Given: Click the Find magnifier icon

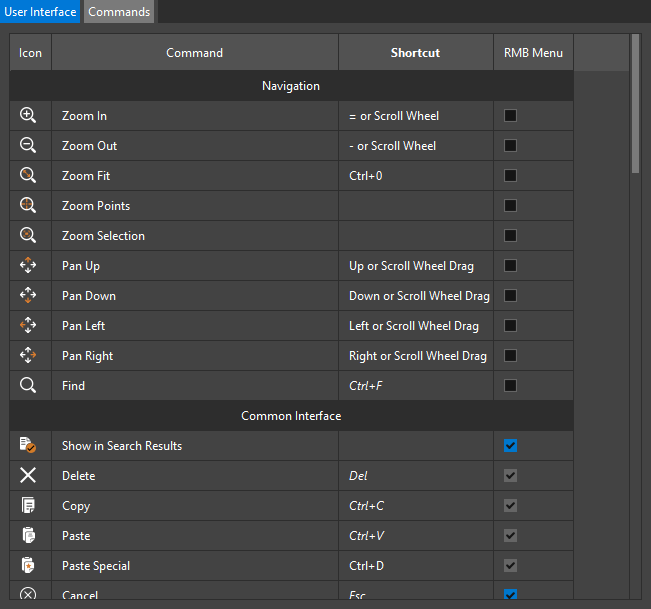Looking at the screenshot, I should 28,385.
